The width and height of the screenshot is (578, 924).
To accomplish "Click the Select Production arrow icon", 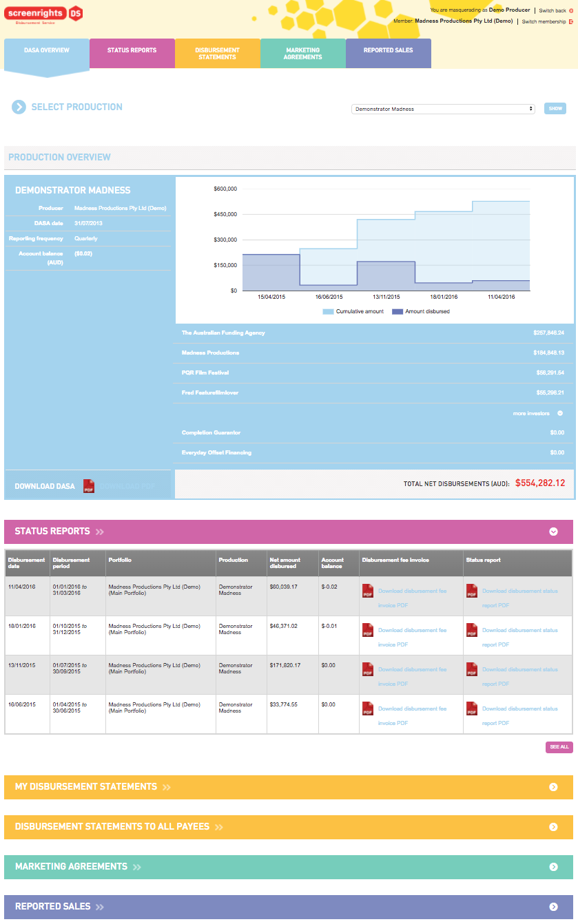I will [19, 107].
